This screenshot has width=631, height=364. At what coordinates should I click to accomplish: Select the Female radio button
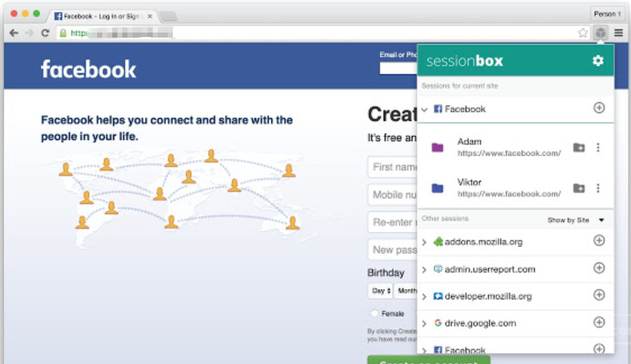tap(374, 313)
